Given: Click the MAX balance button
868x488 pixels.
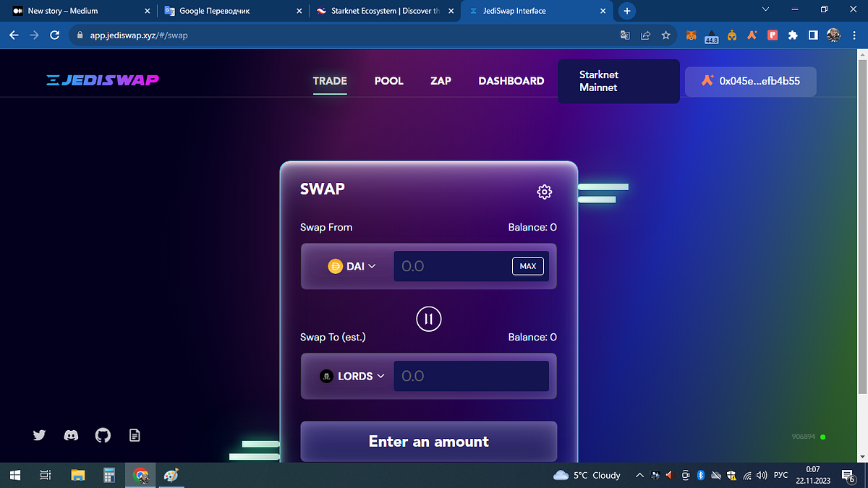Looking at the screenshot, I should [x=527, y=266].
